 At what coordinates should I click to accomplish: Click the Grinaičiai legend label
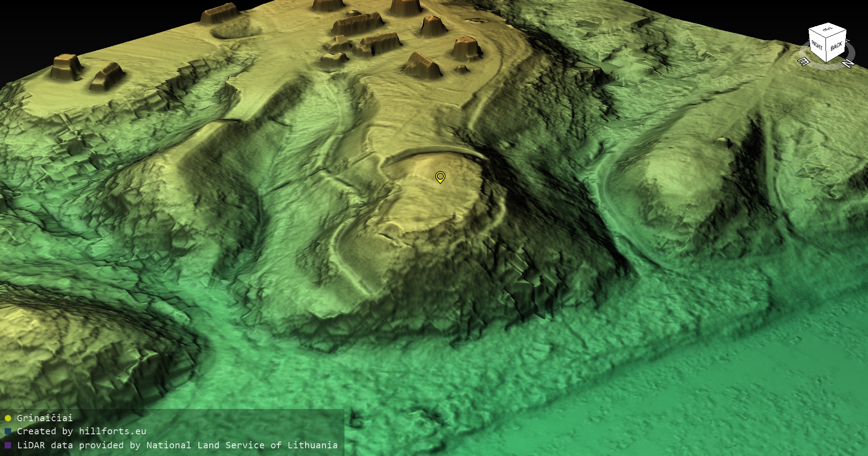[x=45, y=418]
